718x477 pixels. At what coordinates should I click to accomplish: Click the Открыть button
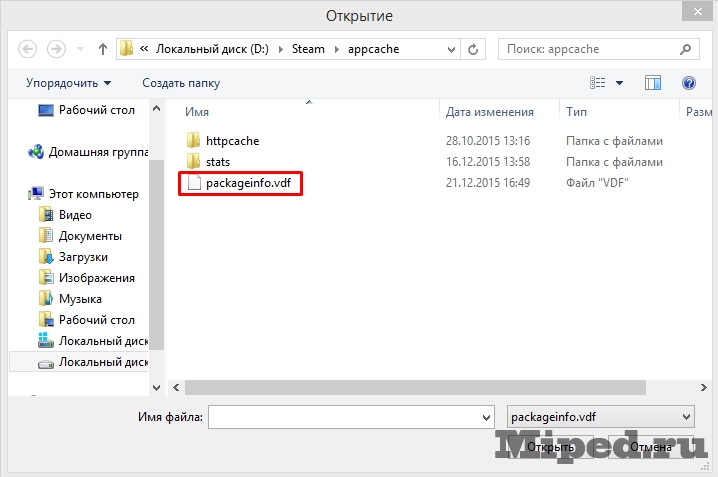(x=550, y=447)
